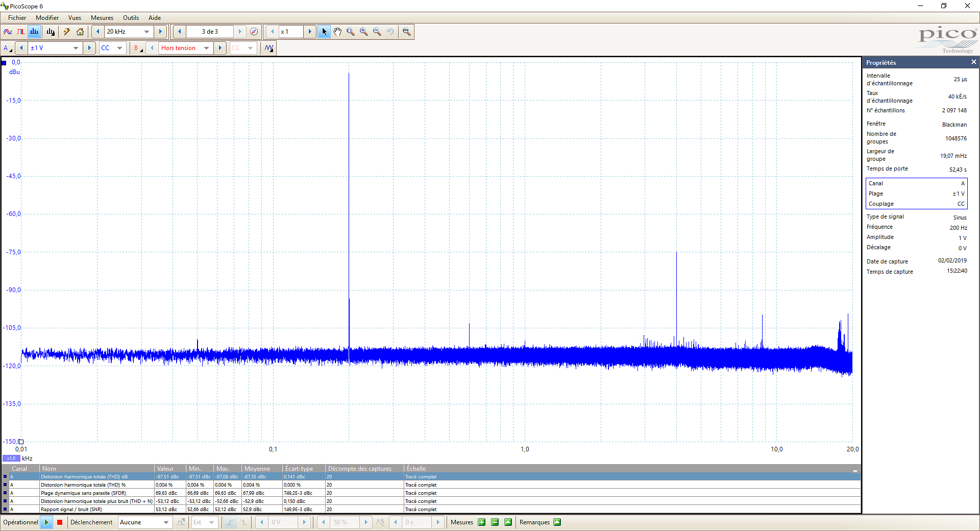Screen dimensions: 980x531
Task: Click the Canal A properties box
Action: pyautogui.click(x=916, y=194)
